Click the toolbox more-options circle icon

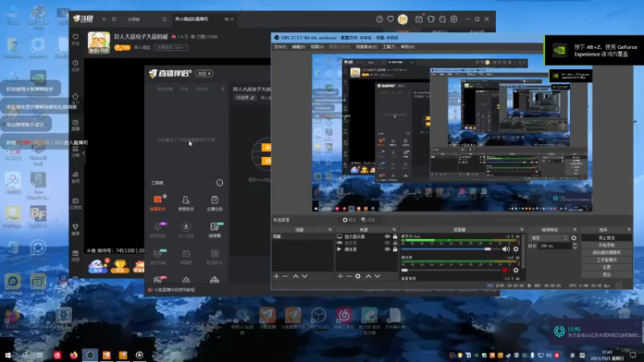(220, 183)
